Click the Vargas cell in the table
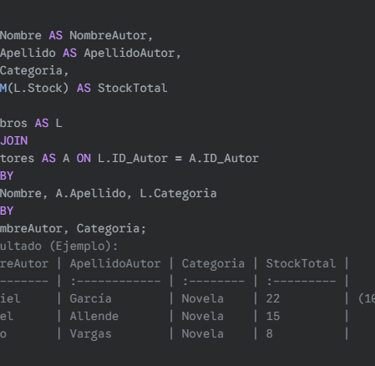375x366 pixels. click(x=90, y=334)
